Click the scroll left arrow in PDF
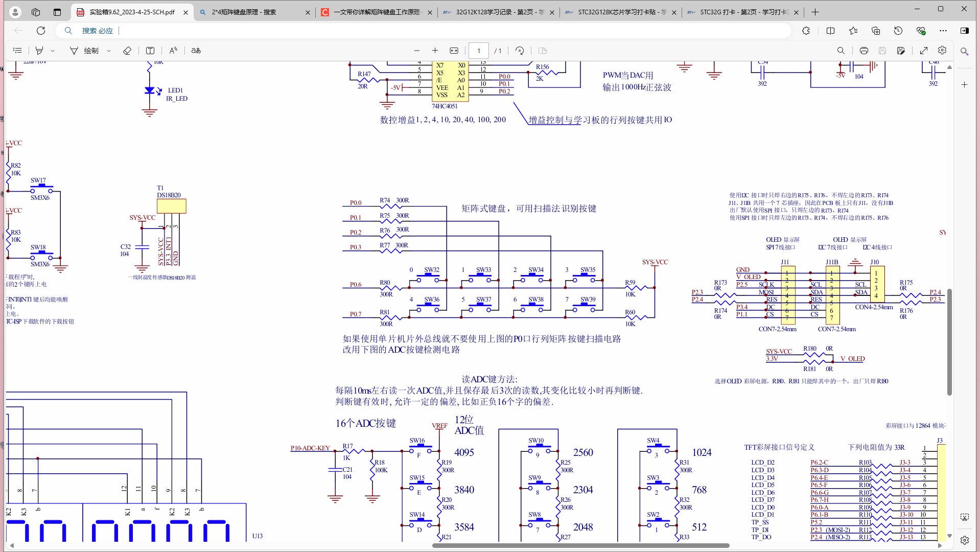Screen dimensions: 980x552 pyautogui.click(x=12, y=545)
